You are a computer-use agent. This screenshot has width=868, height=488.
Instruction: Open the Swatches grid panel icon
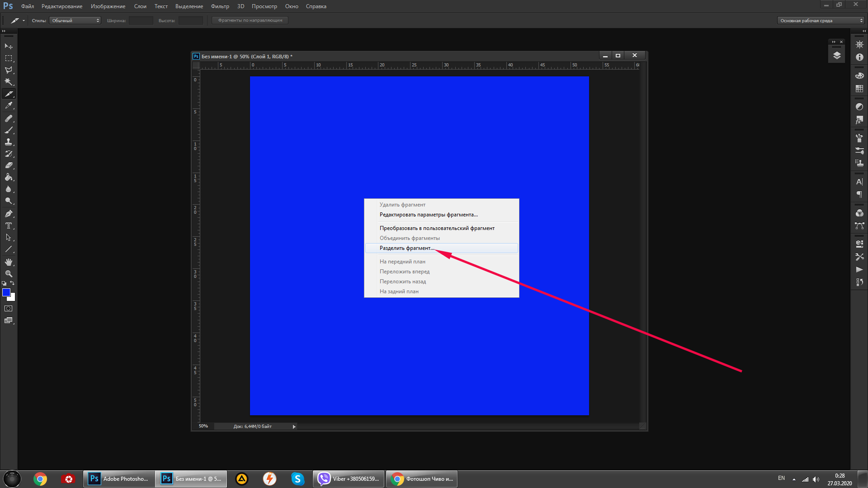point(859,89)
